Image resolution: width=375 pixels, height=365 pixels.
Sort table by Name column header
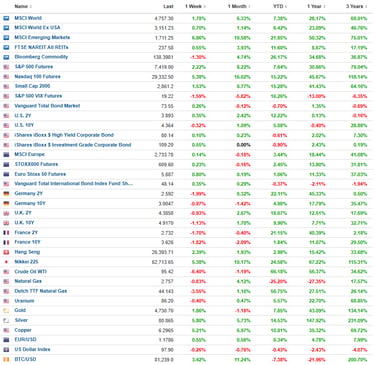[x=23, y=6]
